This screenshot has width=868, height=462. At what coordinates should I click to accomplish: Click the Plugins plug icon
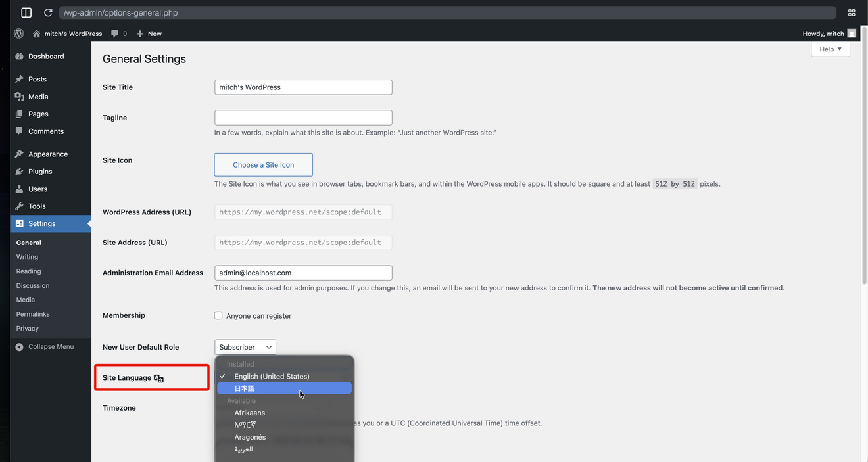[19, 172]
